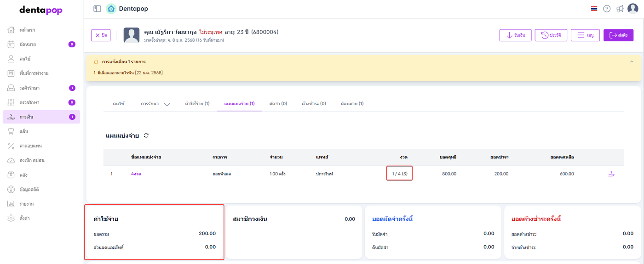Toggle the sidebar panel icon
644x264 pixels.
pyautogui.click(x=97, y=9)
